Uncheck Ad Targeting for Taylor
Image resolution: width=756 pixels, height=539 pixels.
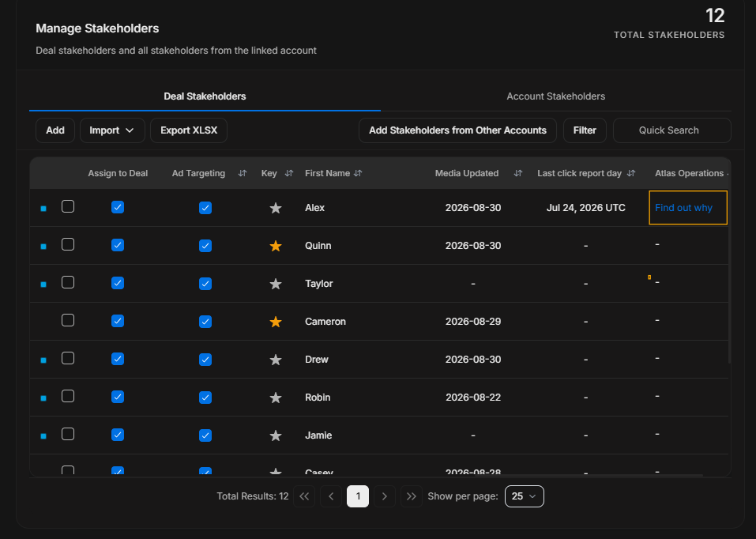pos(205,284)
